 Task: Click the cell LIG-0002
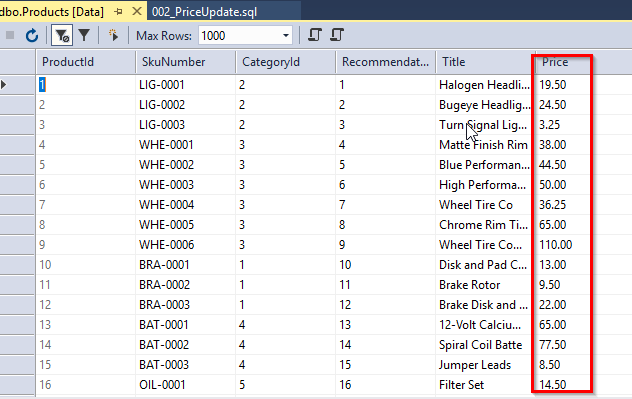tap(185, 105)
